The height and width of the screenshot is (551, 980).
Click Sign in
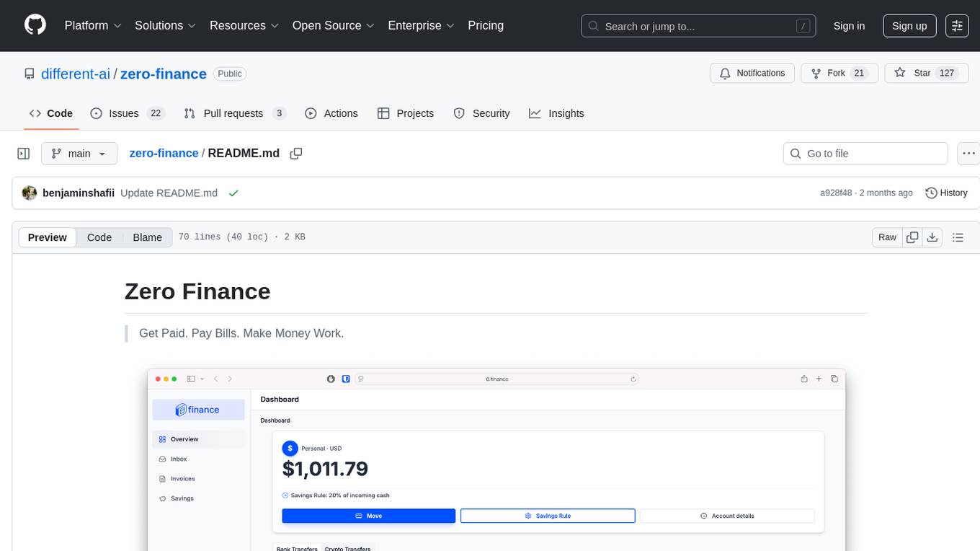coord(849,26)
